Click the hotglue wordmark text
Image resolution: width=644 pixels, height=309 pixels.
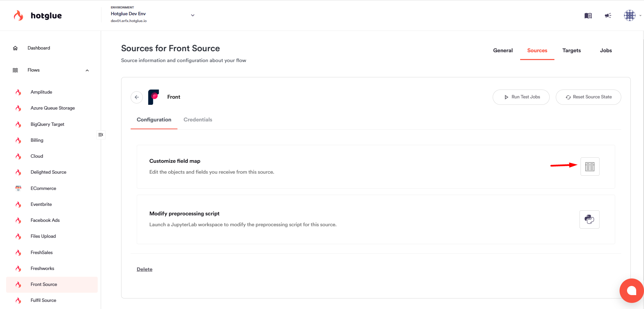point(46,16)
